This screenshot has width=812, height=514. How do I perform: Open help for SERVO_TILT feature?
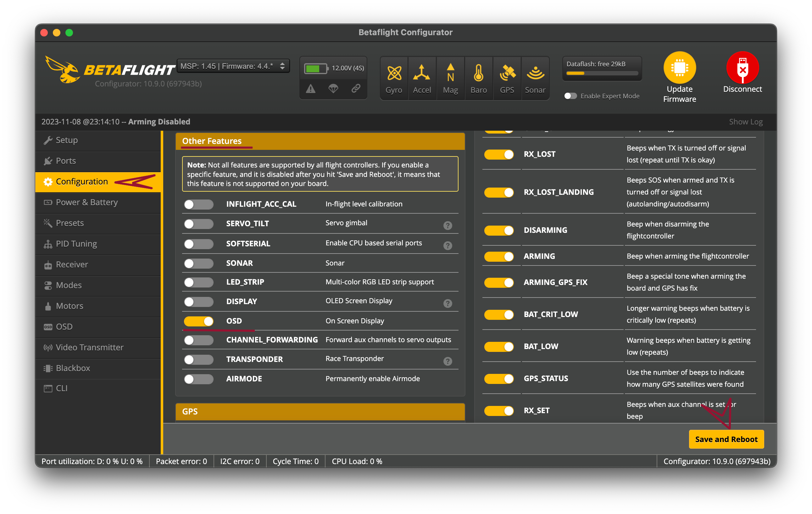coord(448,225)
